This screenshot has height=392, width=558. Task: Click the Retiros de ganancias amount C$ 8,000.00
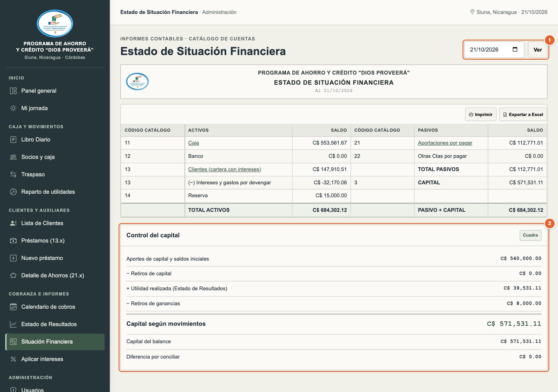tap(524, 303)
